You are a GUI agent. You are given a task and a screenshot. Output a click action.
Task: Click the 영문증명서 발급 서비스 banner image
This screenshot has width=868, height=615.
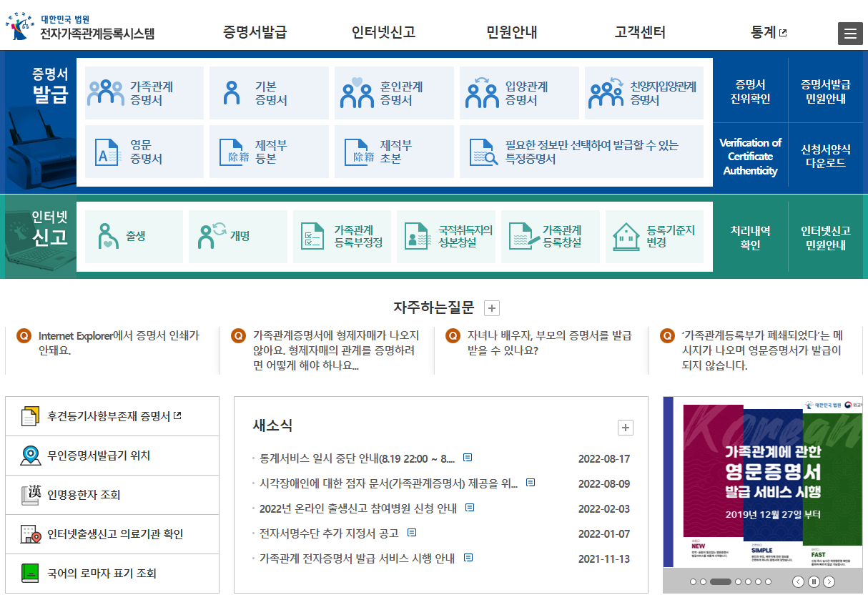[762, 483]
